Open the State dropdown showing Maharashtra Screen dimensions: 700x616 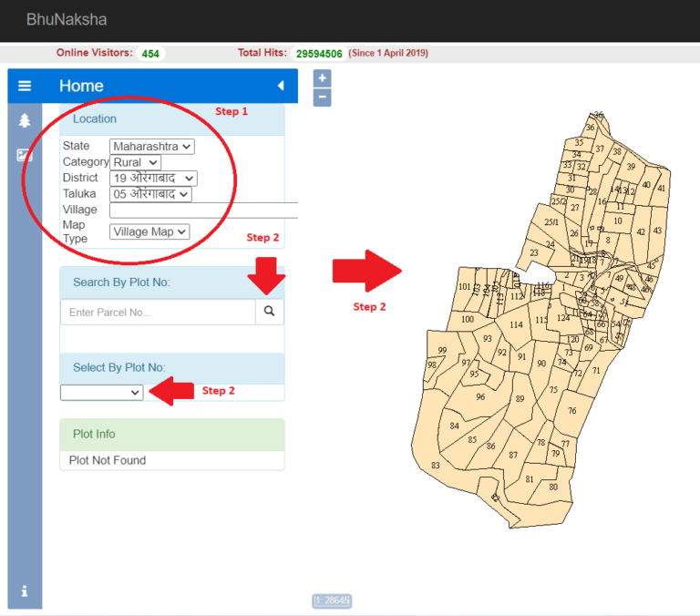click(152, 146)
